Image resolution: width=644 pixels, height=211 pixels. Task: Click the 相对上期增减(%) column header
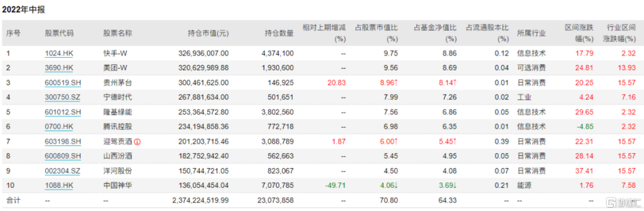(324, 33)
